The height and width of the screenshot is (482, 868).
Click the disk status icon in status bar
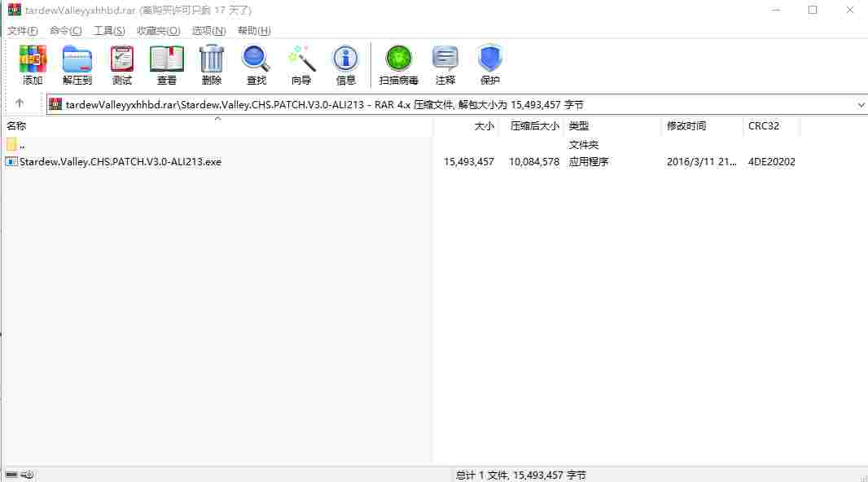(x=11, y=475)
